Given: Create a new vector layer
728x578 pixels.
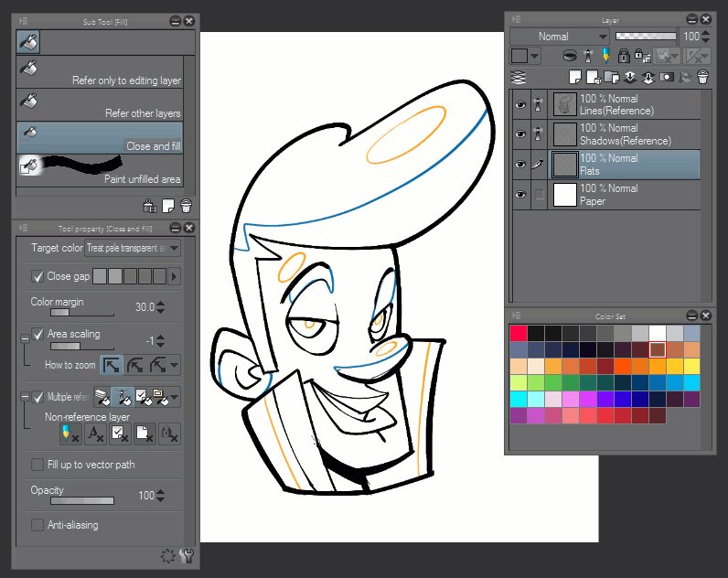Looking at the screenshot, I should (x=594, y=77).
